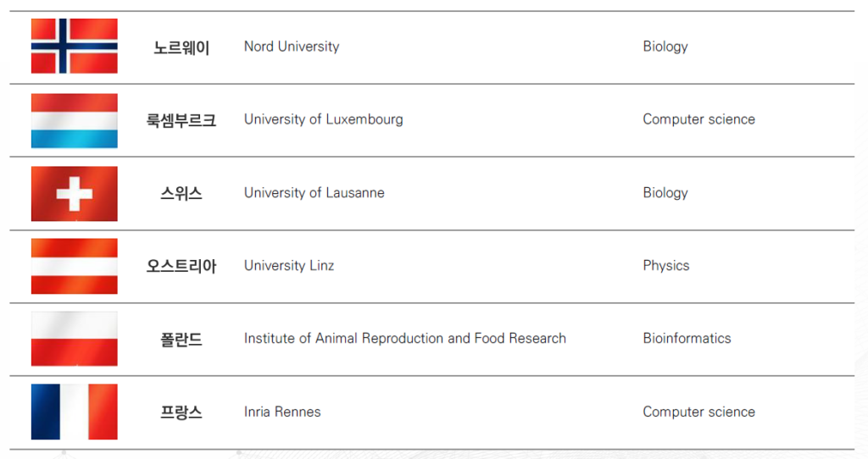Screen dimensions: 868x459
Task: Select University of Luxembourg entry
Action: coord(323,119)
